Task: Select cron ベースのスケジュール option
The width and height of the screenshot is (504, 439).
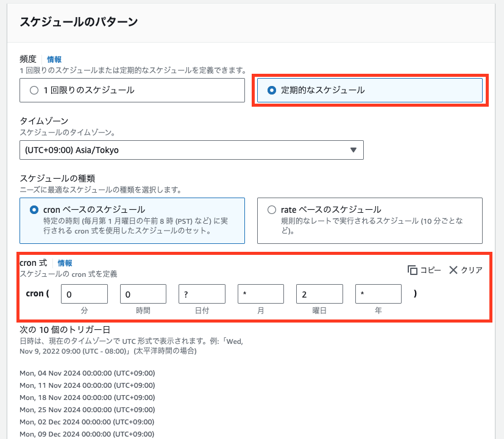Action: pos(34,210)
